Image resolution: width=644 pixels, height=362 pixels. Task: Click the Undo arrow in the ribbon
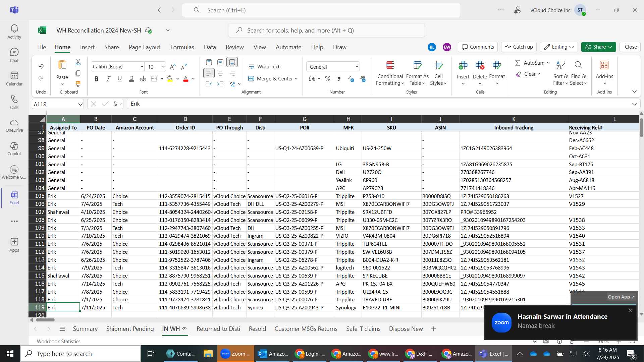tap(41, 66)
